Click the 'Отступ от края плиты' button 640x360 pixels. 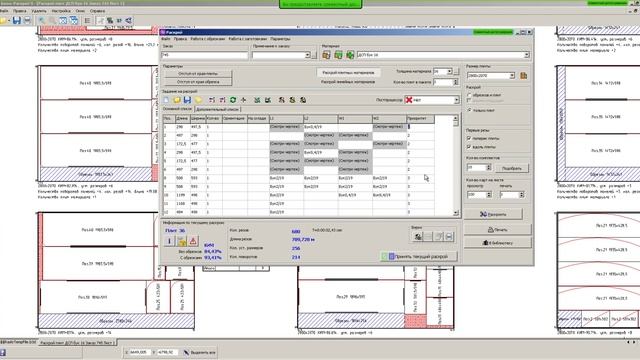point(198,73)
